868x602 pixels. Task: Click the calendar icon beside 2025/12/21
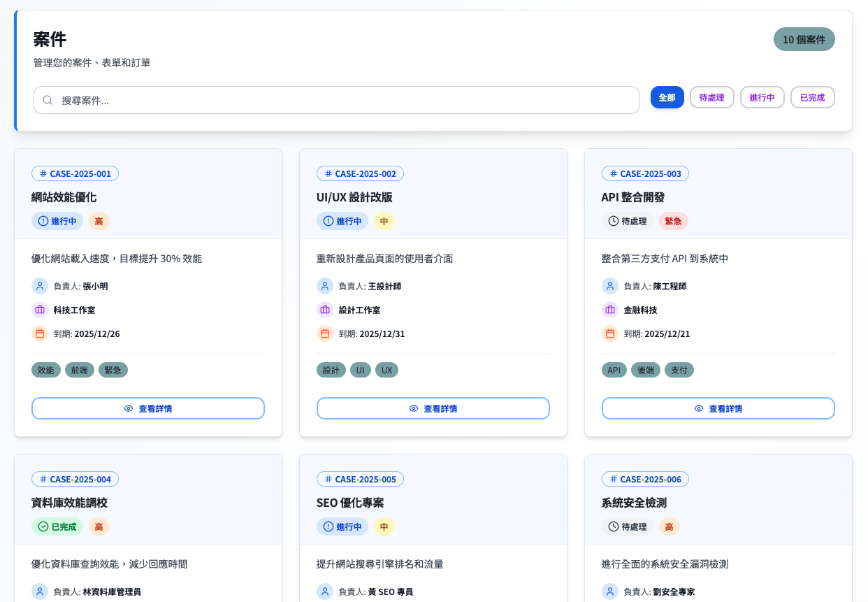click(x=610, y=334)
